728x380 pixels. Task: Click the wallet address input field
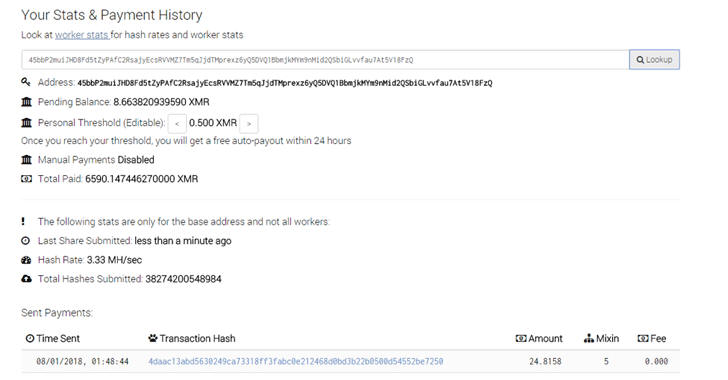(325, 59)
